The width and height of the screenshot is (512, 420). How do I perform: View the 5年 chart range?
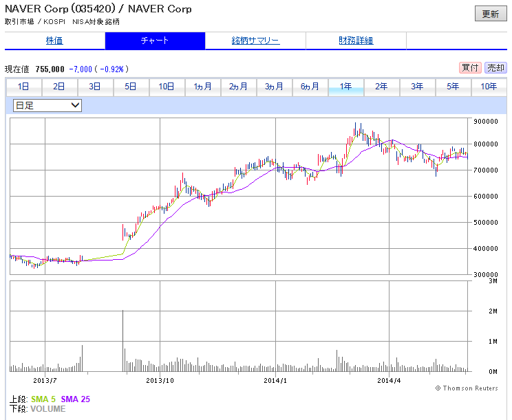[454, 87]
